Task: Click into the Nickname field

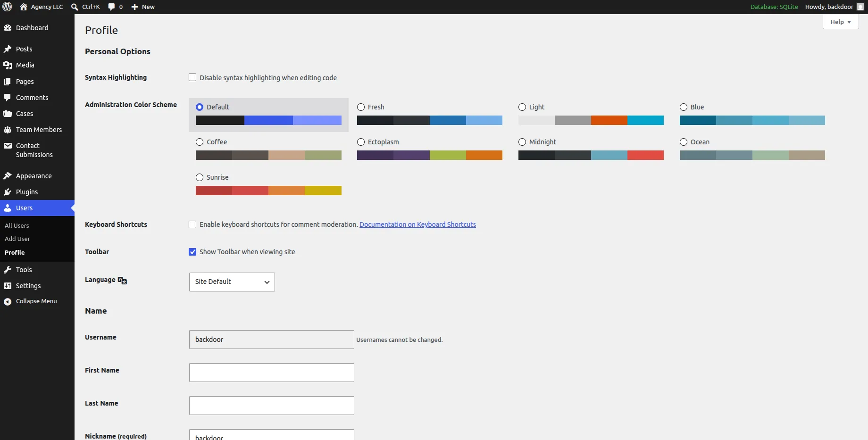Action: (272, 435)
